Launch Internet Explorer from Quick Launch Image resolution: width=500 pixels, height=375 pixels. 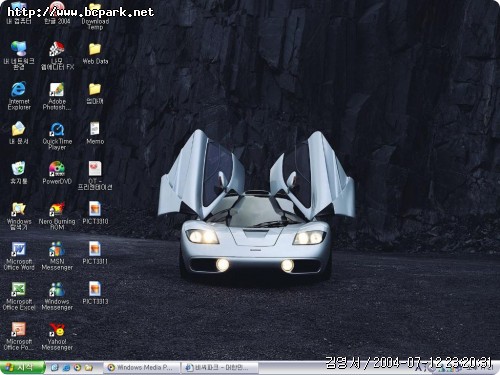click(x=66, y=368)
